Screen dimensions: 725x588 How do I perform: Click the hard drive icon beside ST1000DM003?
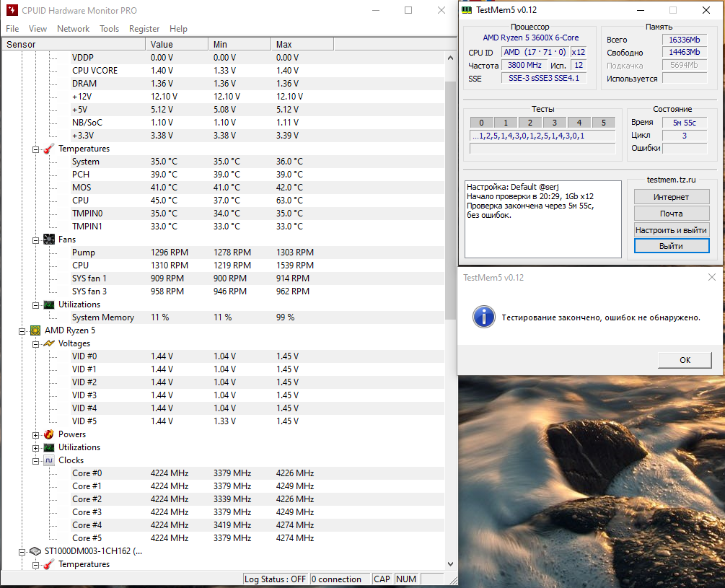[35, 551]
